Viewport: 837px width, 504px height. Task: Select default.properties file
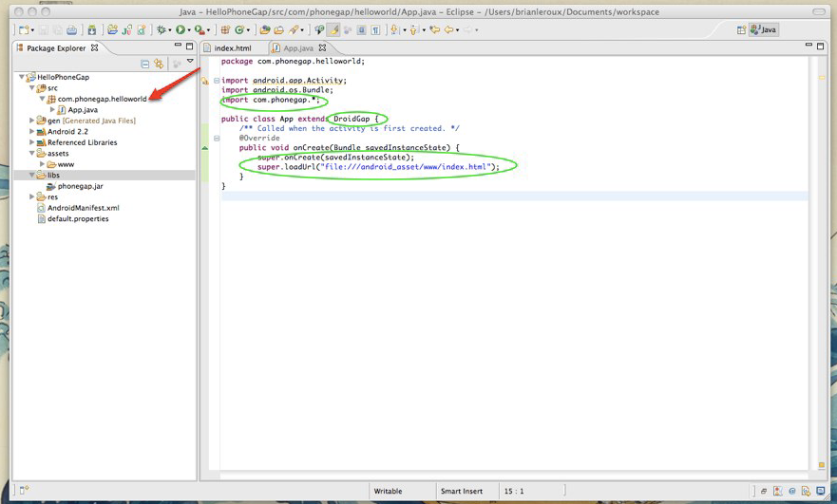[x=78, y=218]
